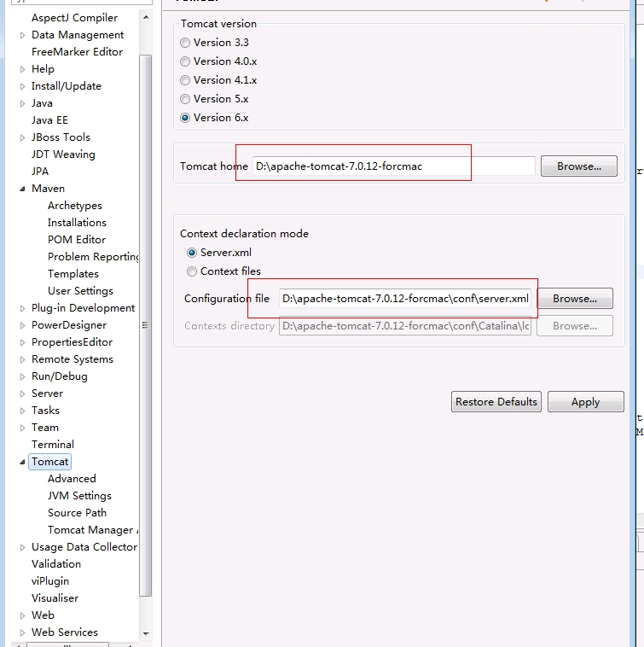Click the tree vertical scrollbar thumb
The width and height of the screenshot is (644, 647).
(146, 325)
